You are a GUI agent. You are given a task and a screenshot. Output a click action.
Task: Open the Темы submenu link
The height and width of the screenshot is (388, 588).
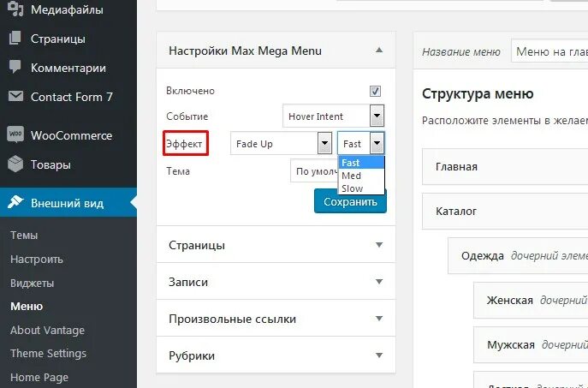pyautogui.click(x=24, y=236)
